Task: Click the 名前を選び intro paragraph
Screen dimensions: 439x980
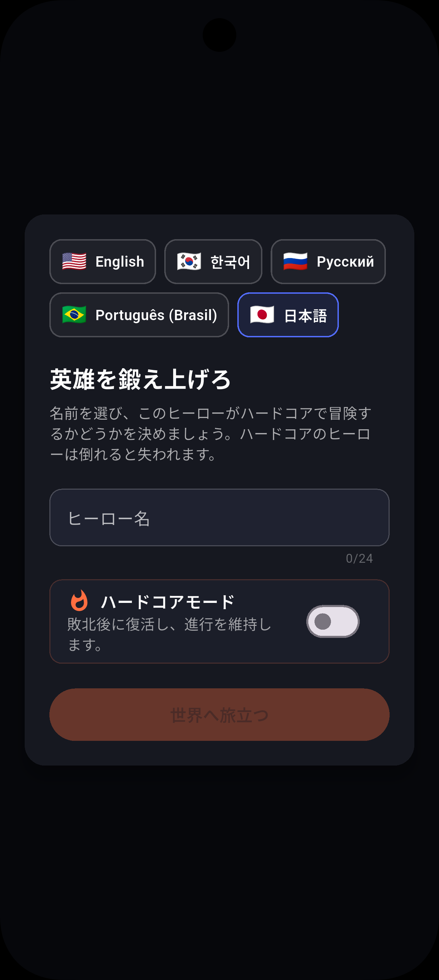Action: 211,434
